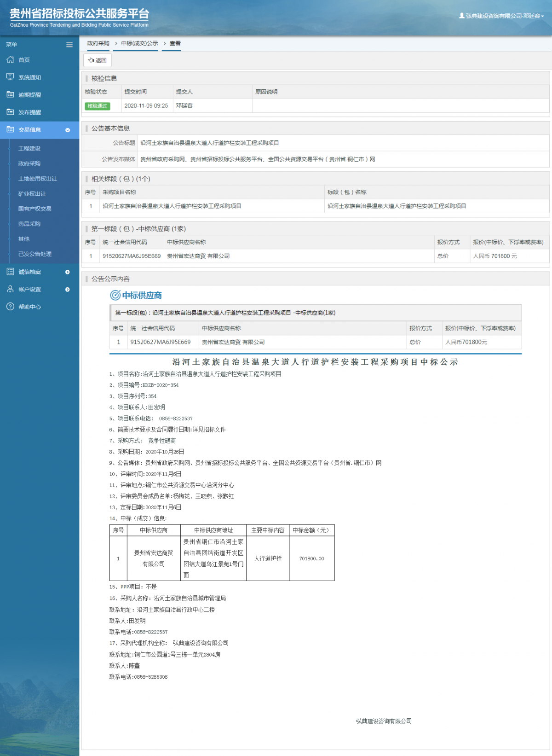Click the 弘典建设咨询有限公司 signature text
552x756 pixels.
(x=384, y=721)
